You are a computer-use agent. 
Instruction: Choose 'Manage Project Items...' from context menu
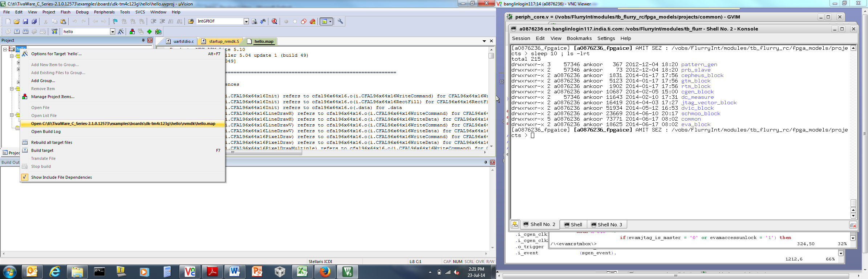tap(123, 97)
